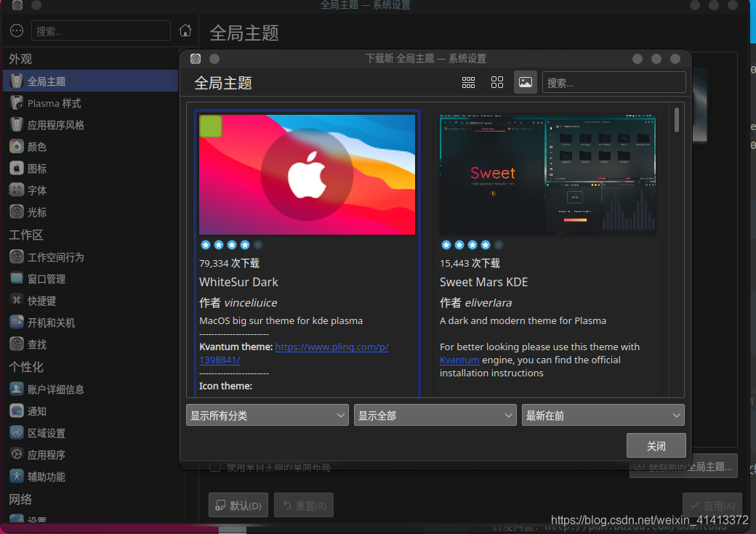Click the 获取新的全局主题 button behind dialog
756x534 pixels.
[684, 466]
